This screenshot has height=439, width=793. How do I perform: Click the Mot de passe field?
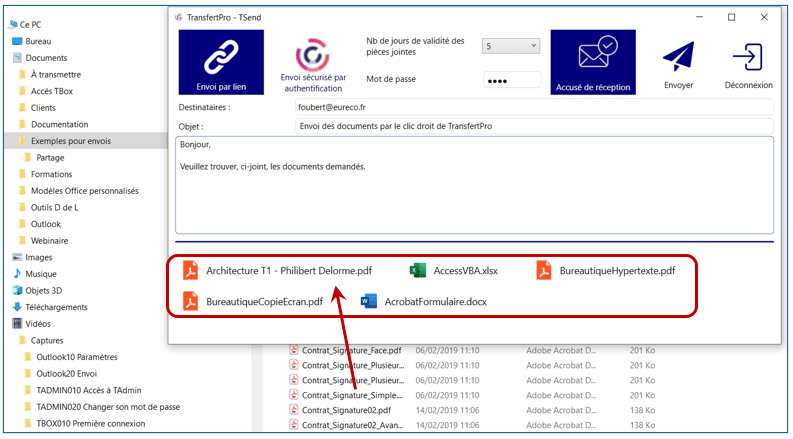511,79
